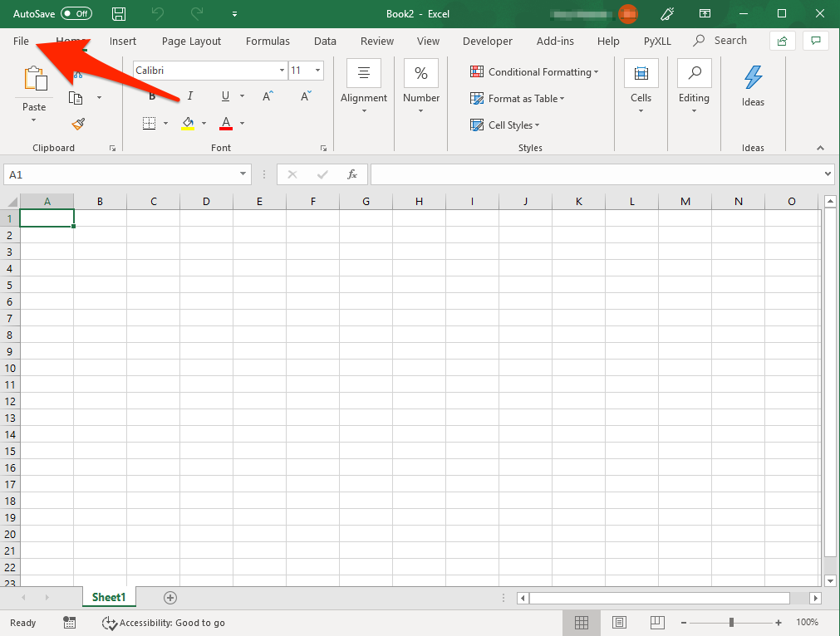Click the Undo arrow icon
The image size is (840, 636).
pyautogui.click(x=158, y=14)
